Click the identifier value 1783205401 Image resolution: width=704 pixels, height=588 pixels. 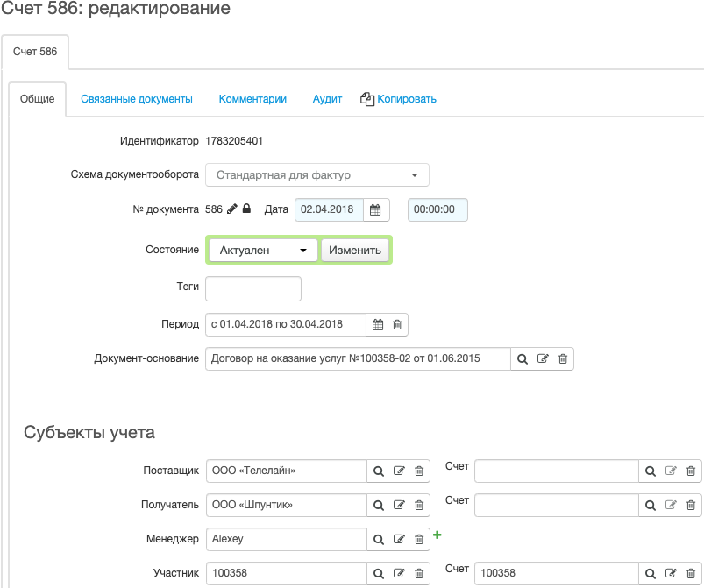point(234,141)
